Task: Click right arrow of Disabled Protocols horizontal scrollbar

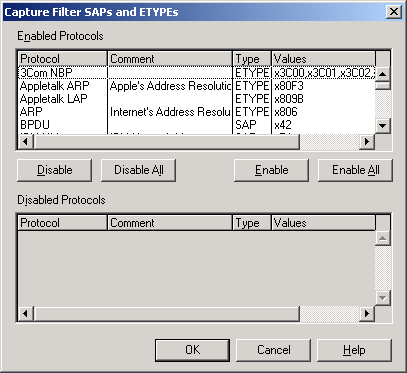Action: 367,313
